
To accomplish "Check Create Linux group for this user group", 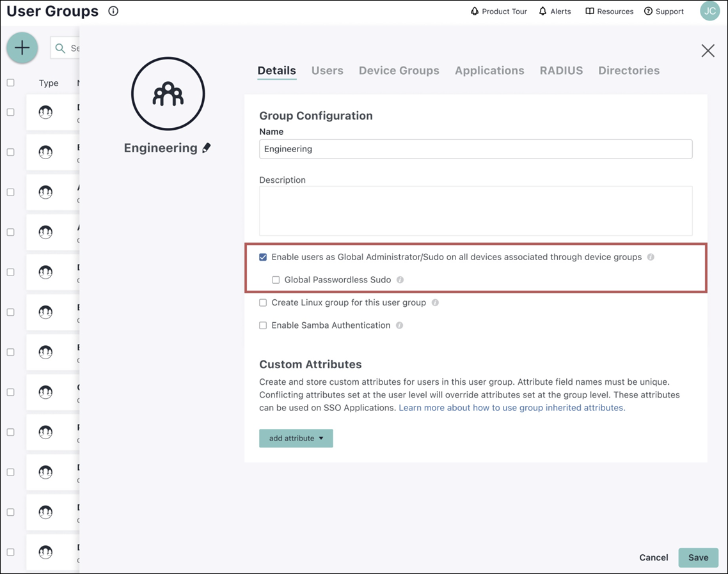I will point(263,302).
